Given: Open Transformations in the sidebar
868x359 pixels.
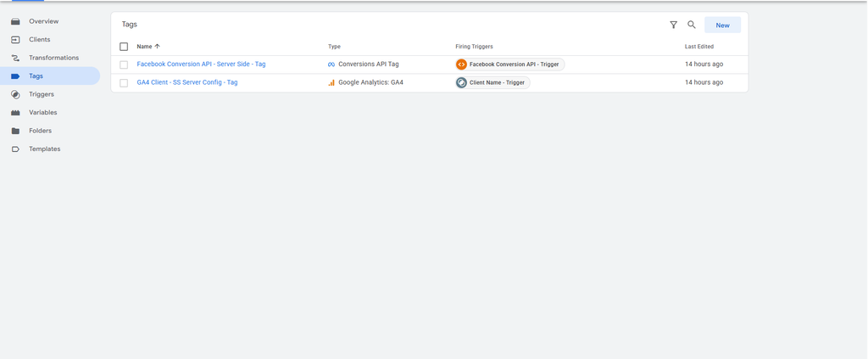Looking at the screenshot, I should point(53,58).
